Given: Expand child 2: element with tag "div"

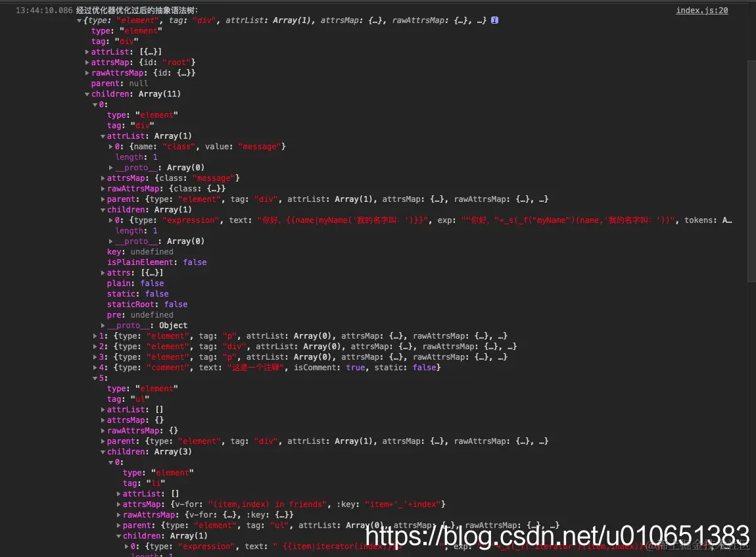Looking at the screenshot, I should (x=95, y=347).
